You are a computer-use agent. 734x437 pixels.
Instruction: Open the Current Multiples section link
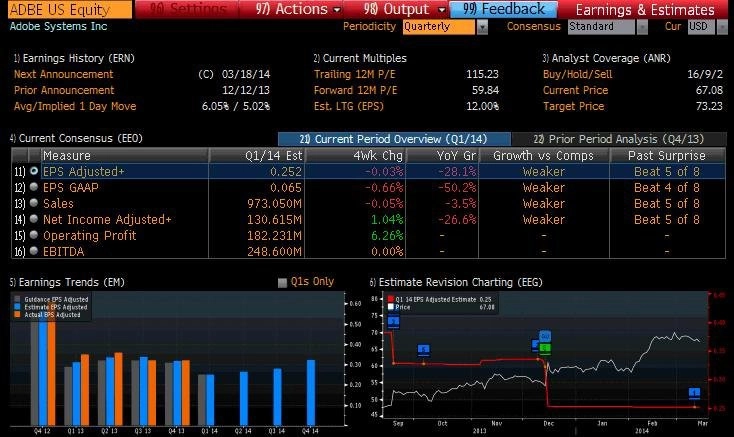(360, 58)
